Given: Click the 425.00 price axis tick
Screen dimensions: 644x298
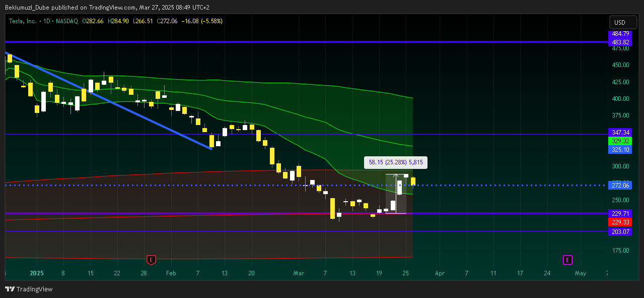Looking at the screenshot, I should [x=621, y=82].
